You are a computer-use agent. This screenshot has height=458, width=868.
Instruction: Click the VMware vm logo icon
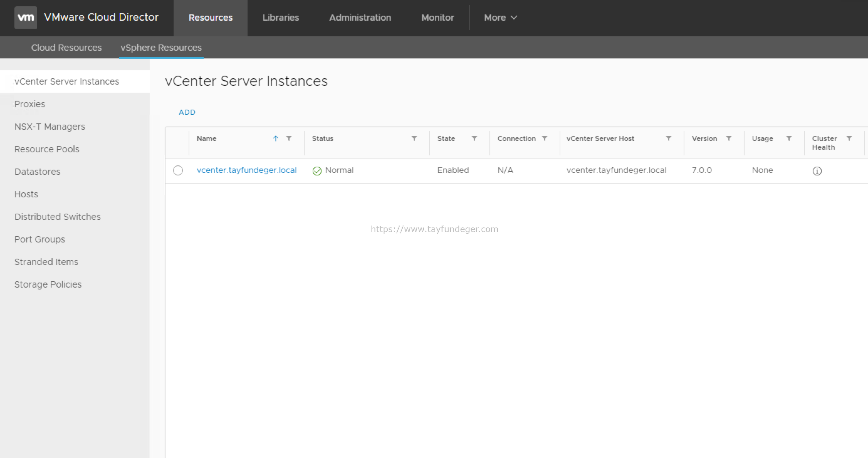(26, 18)
